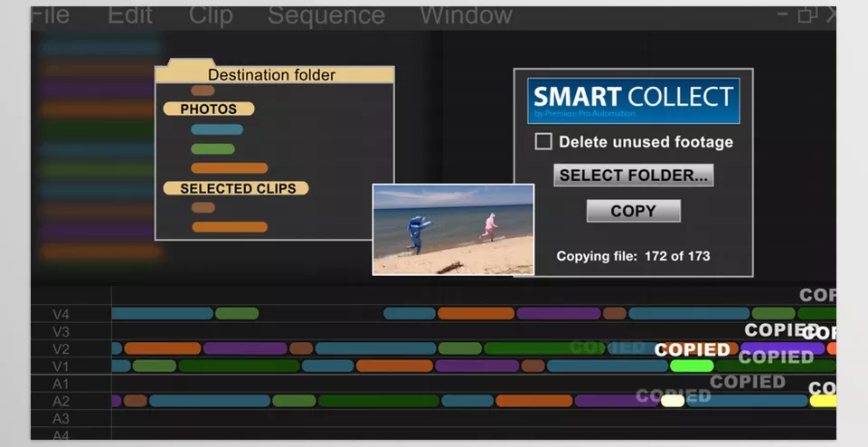The height and width of the screenshot is (447, 868).
Task: Click the 'Copying file: 172 of 173' status text
Action: [633, 256]
